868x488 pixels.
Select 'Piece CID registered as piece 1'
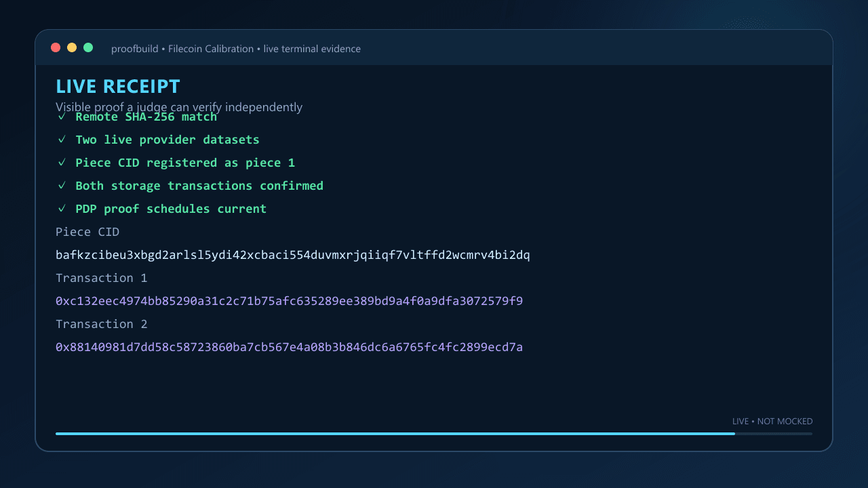click(185, 163)
